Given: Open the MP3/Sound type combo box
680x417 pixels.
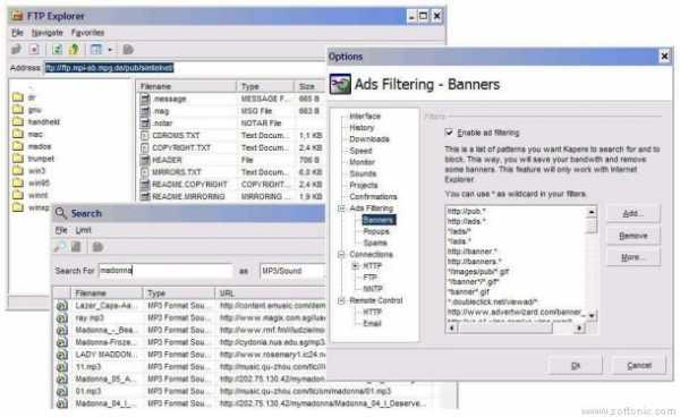Looking at the screenshot, I should [292, 271].
